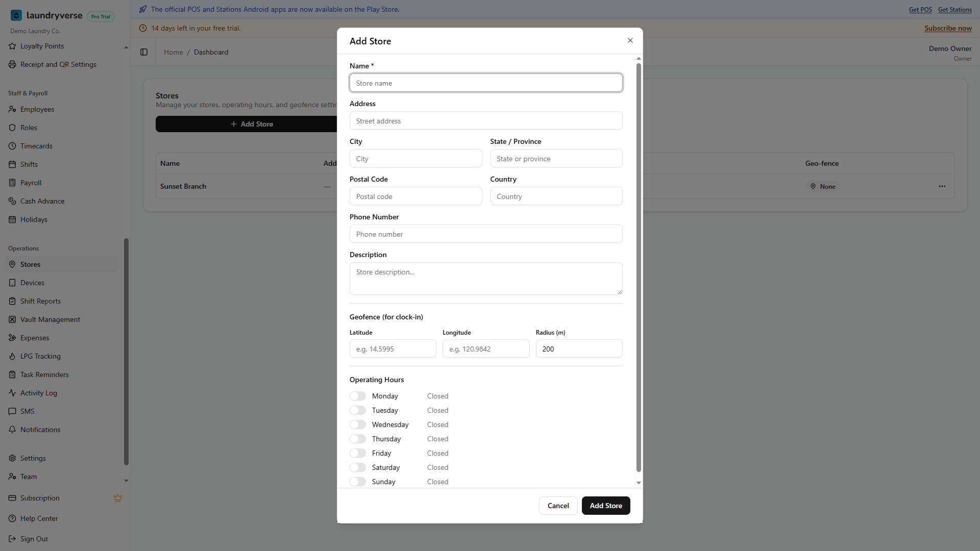Click the Longitude input field
Image resolution: width=980 pixels, height=551 pixels.
(486, 348)
